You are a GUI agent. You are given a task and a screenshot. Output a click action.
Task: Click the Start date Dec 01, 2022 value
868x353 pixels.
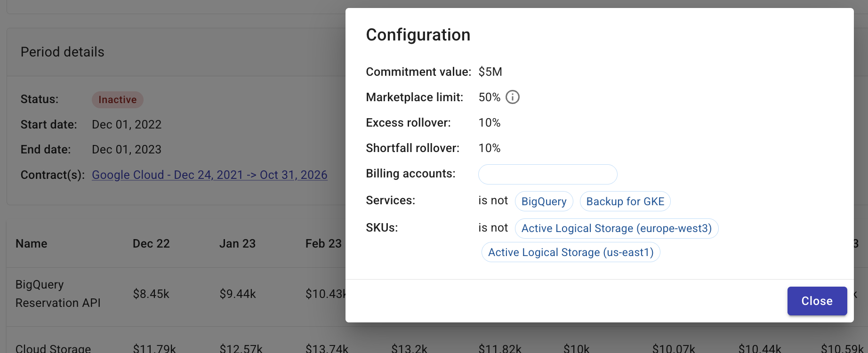[127, 124]
